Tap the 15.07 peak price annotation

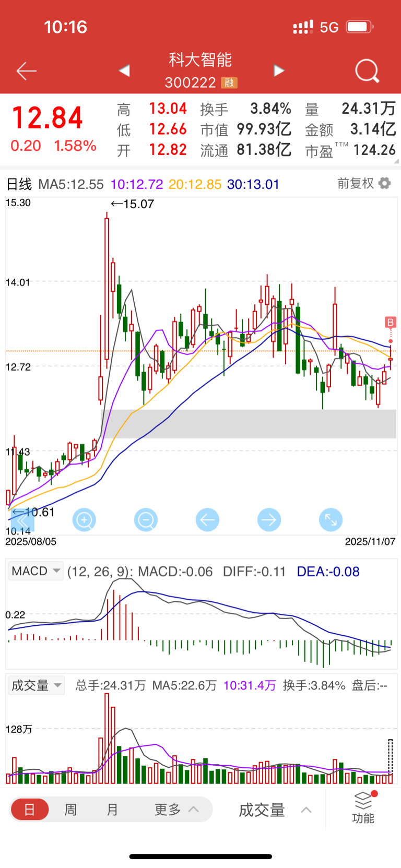point(133,204)
